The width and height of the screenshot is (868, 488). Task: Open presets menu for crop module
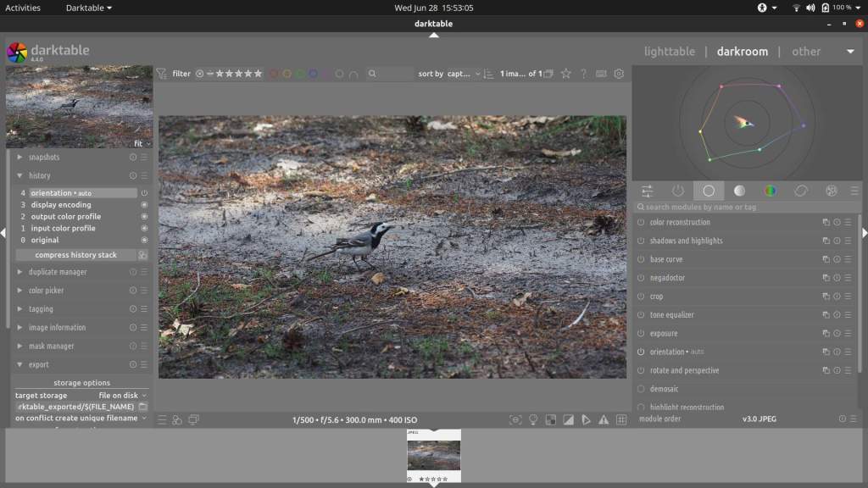click(848, 297)
